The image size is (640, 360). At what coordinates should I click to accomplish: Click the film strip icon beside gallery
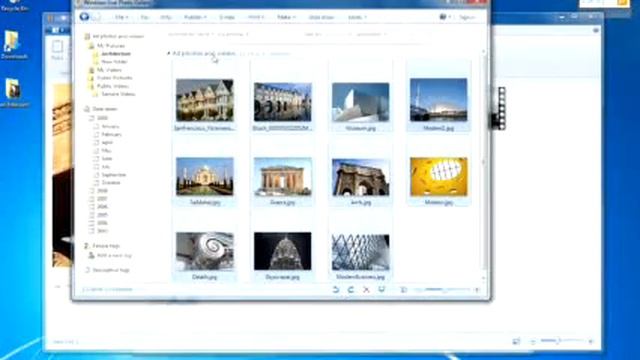[499, 108]
